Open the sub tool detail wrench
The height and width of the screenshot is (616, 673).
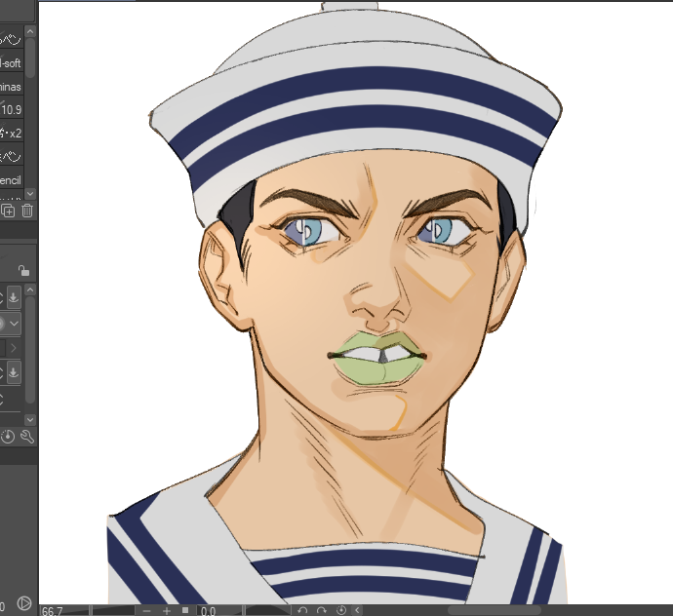click(27, 437)
